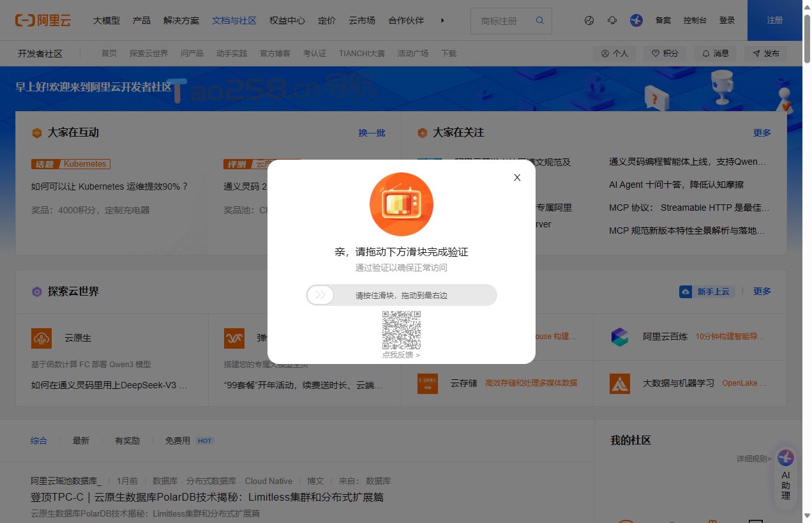Close the verification dialog
Screen dimensions: 812x523
(517, 178)
